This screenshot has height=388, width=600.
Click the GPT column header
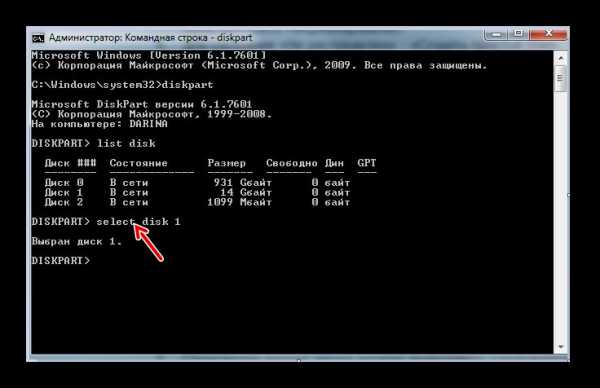click(367, 163)
